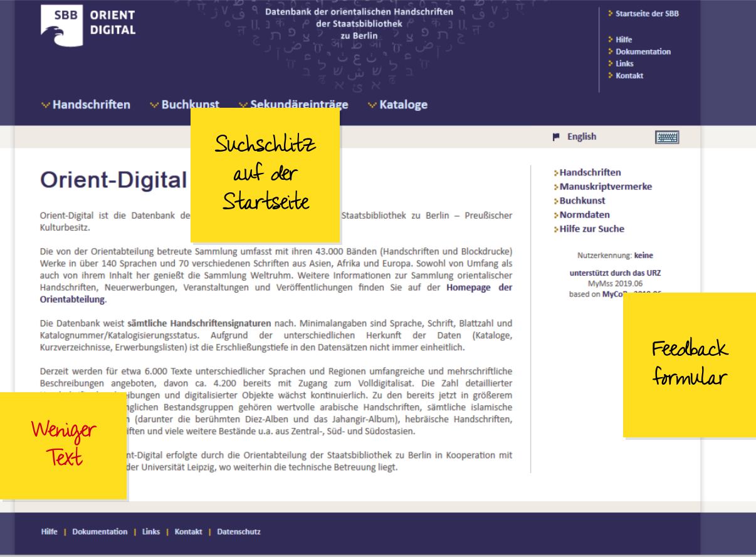Open Links in the footer

pyautogui.click(x=151, y=532)
